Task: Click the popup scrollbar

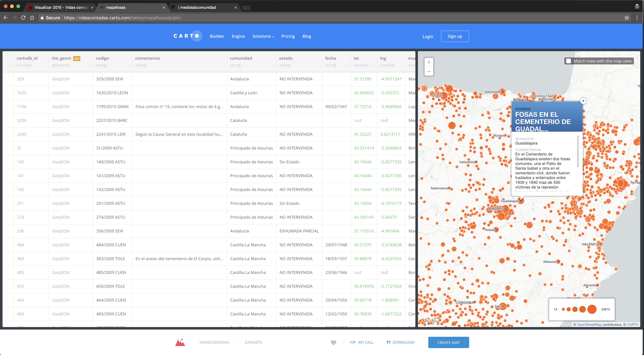Action: pos(578,151)
